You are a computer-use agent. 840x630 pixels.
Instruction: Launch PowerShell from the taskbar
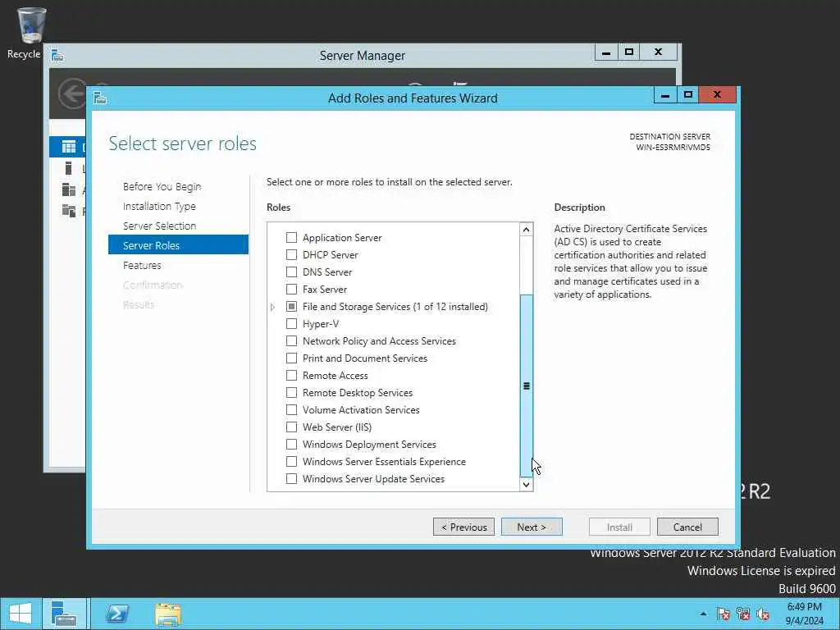pos(117,614)
